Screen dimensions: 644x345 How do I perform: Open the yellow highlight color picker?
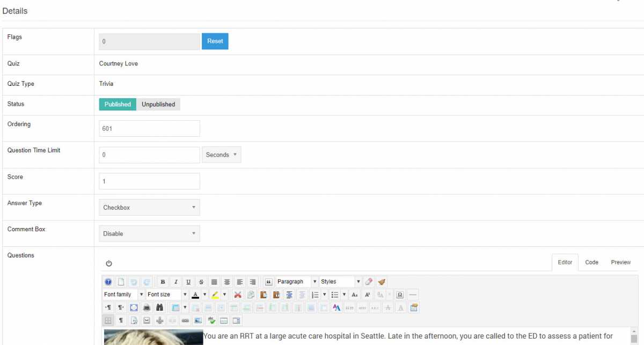[x=224, y=295]
